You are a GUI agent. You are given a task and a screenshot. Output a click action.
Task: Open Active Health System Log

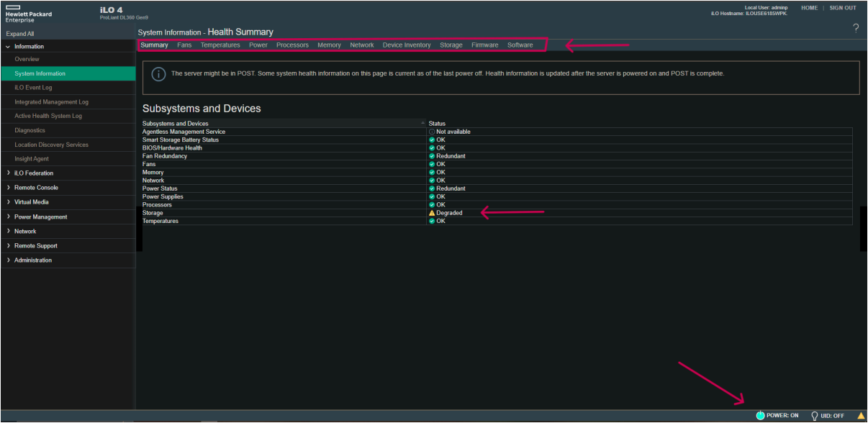click(x=48, y=116)
